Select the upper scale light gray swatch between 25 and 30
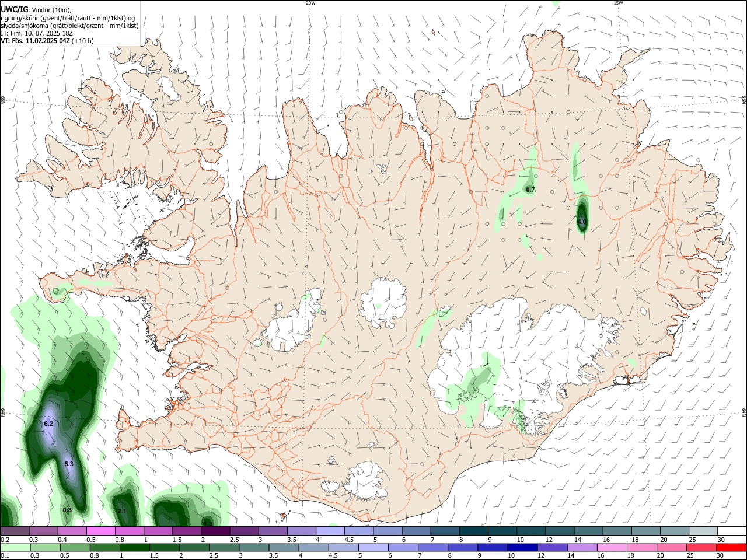 click(703, 531)
